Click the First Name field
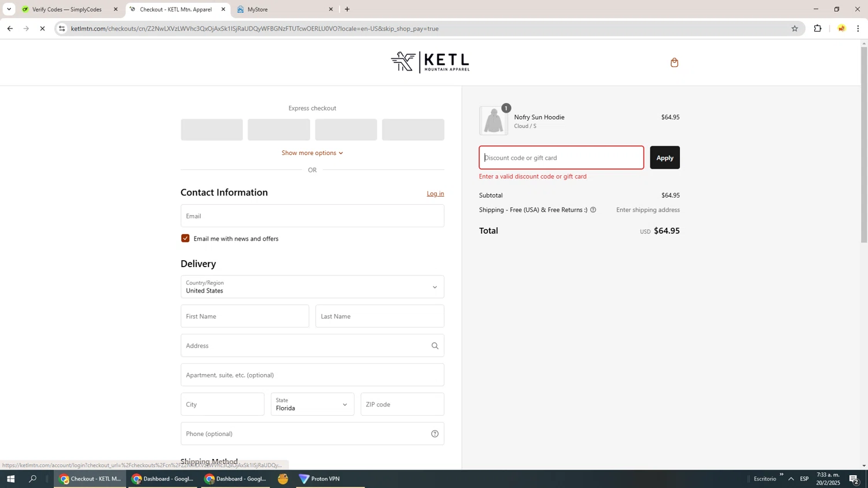Screen dimensions: 868x488 (x=245, y=316)
